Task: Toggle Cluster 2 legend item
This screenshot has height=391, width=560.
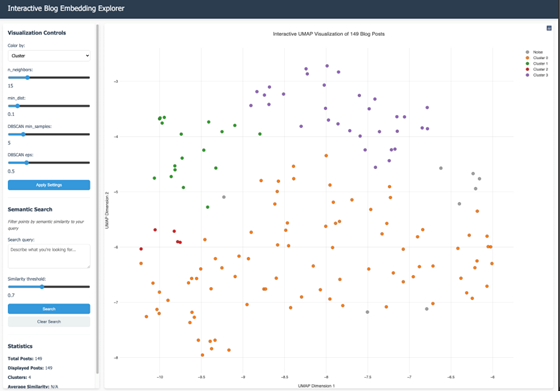Action: [x=536, y=69]
